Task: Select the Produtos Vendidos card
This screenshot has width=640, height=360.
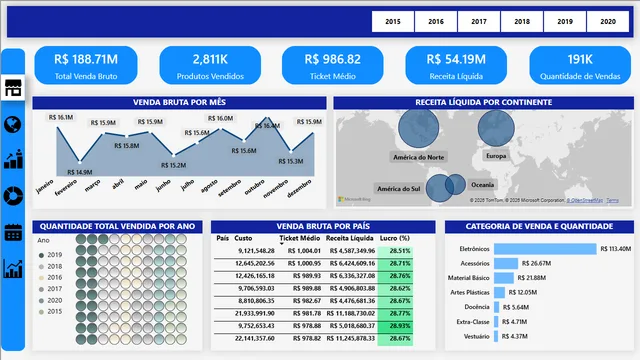Action: 210,65
